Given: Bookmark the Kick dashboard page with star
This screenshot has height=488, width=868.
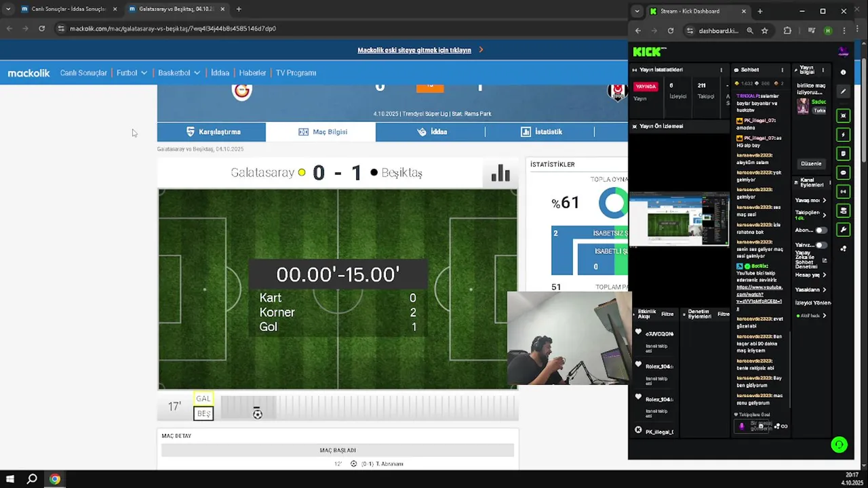Looking at the screenshot, I should click(764, 30).
